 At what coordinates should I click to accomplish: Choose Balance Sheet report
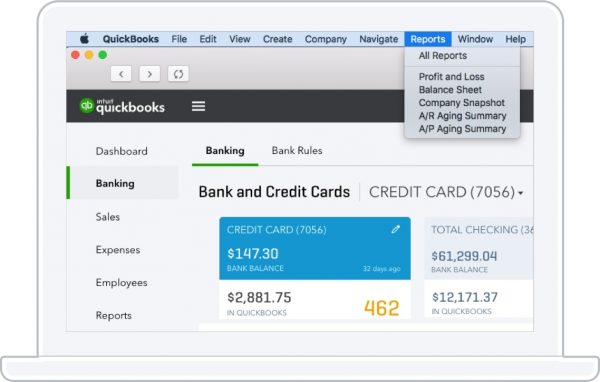click(x=450, y=90)
